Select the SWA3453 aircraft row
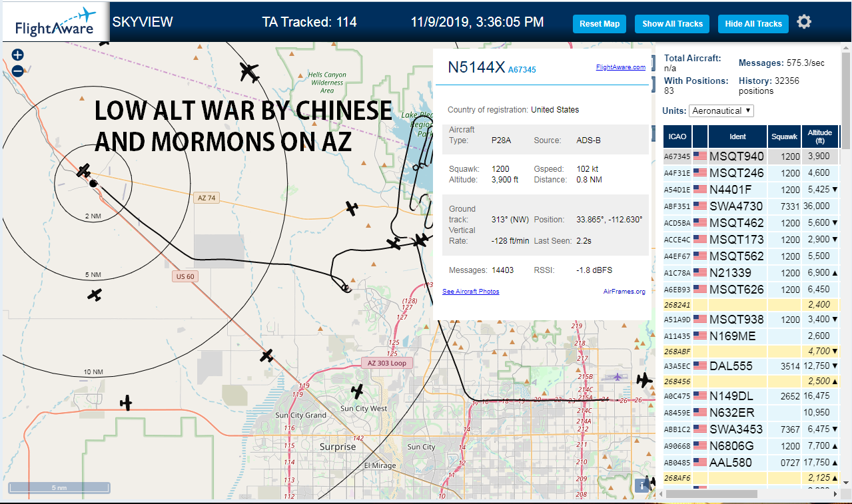This screenshot has width=852, height=504. (x=751, y=429)
